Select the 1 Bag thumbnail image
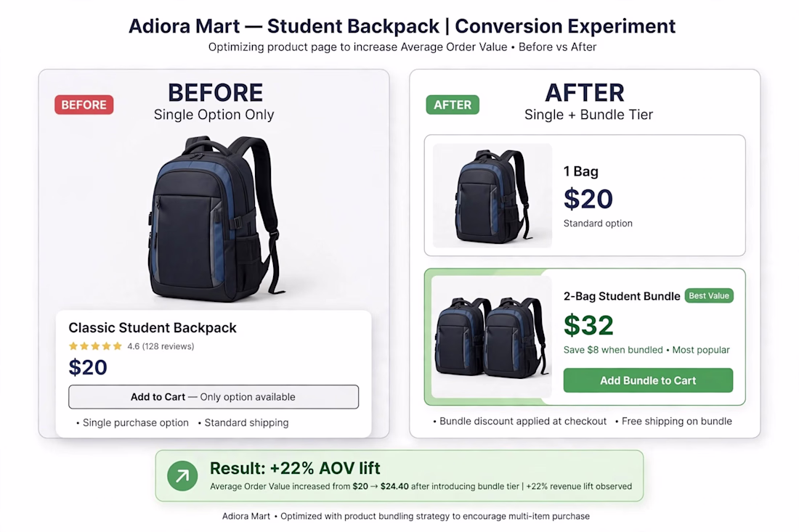The image size is (799, 532). pyautogui.click(x=492, y=195)
